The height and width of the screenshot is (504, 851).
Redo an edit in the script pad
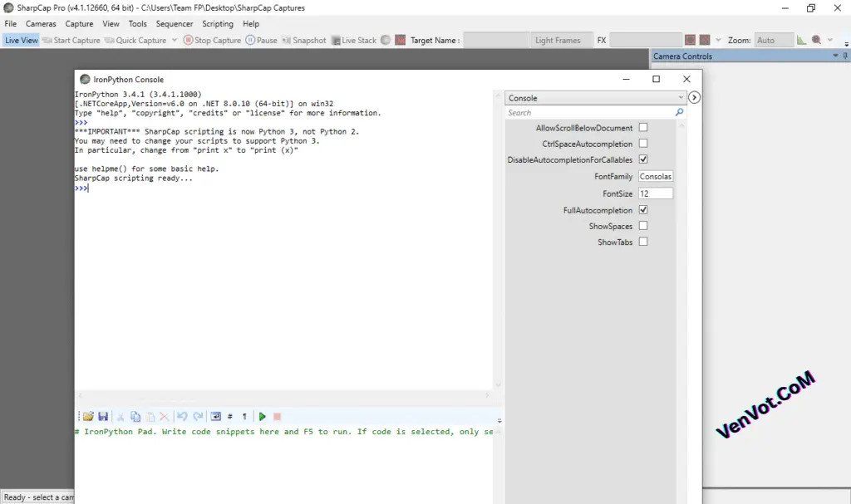tap(199, 416)
